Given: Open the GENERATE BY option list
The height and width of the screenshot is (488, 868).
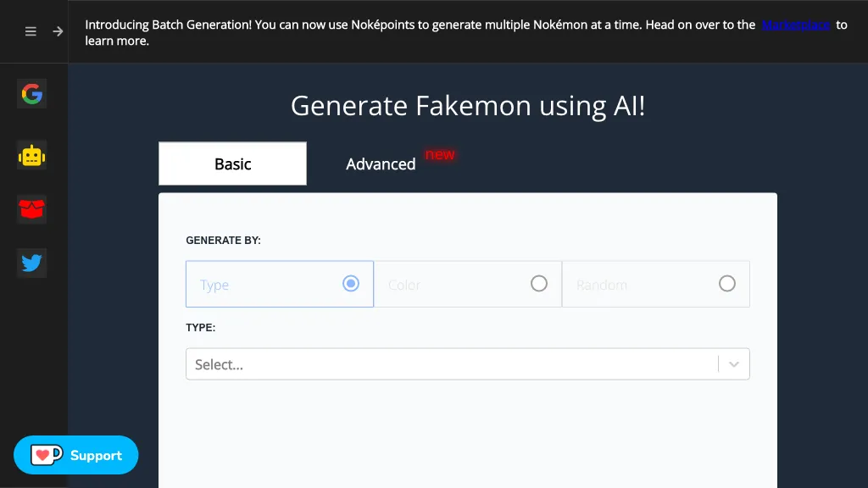Looking at the screenshot, I should pos(280,284).
